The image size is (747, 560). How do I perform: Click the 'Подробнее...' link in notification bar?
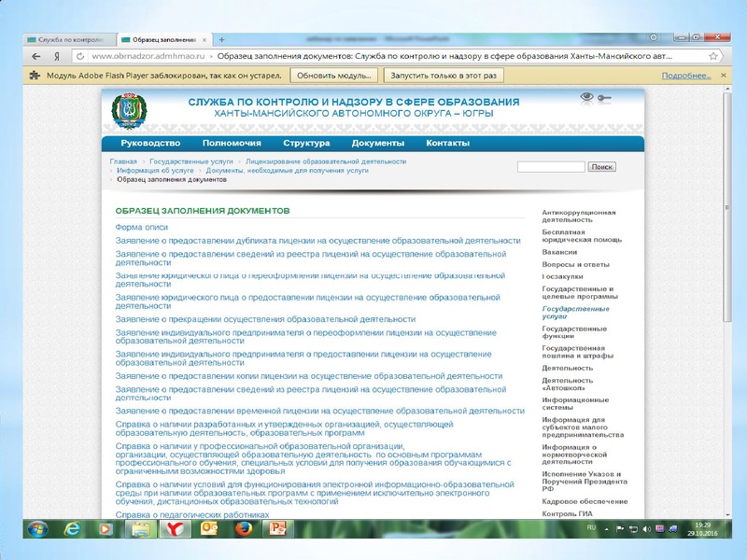click(683, 74)
